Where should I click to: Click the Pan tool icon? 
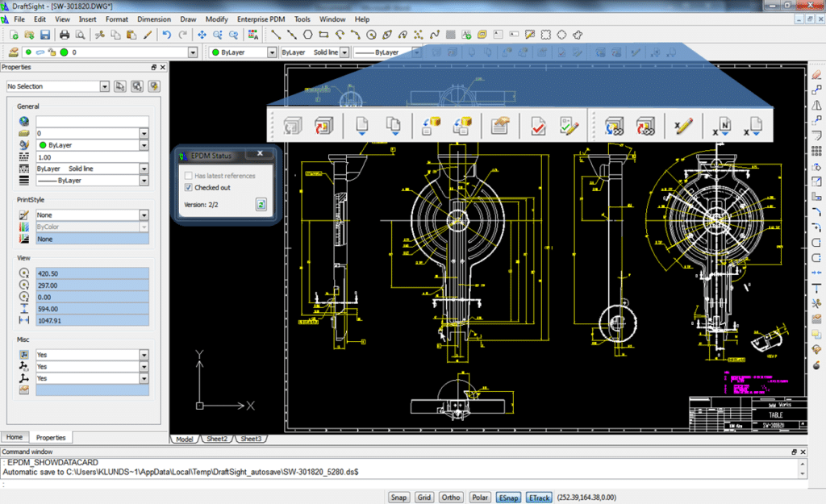202,35
